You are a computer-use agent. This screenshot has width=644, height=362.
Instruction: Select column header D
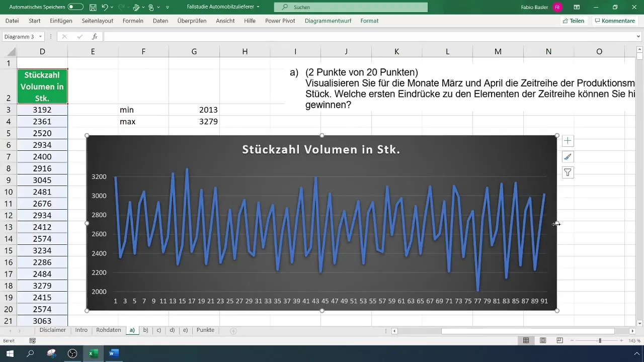pyautogui.click(x=42, y=51)
